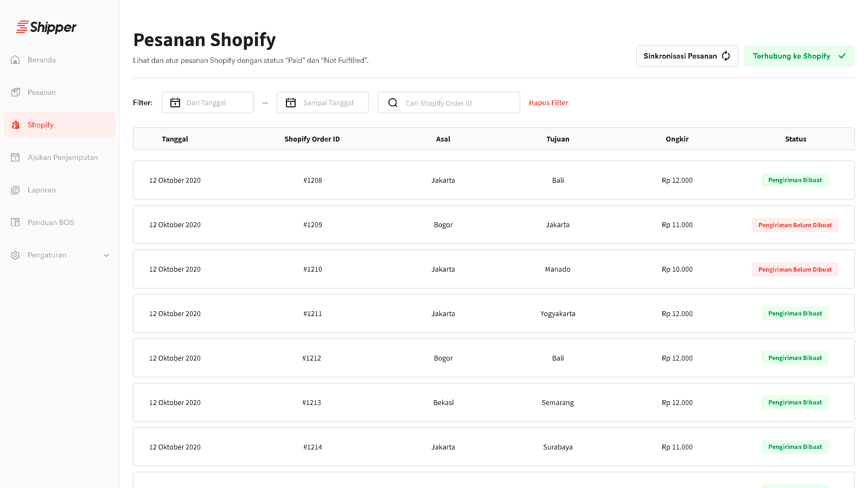Click the Shipper logo
The image size is (868, 488).
click(46, 27)
